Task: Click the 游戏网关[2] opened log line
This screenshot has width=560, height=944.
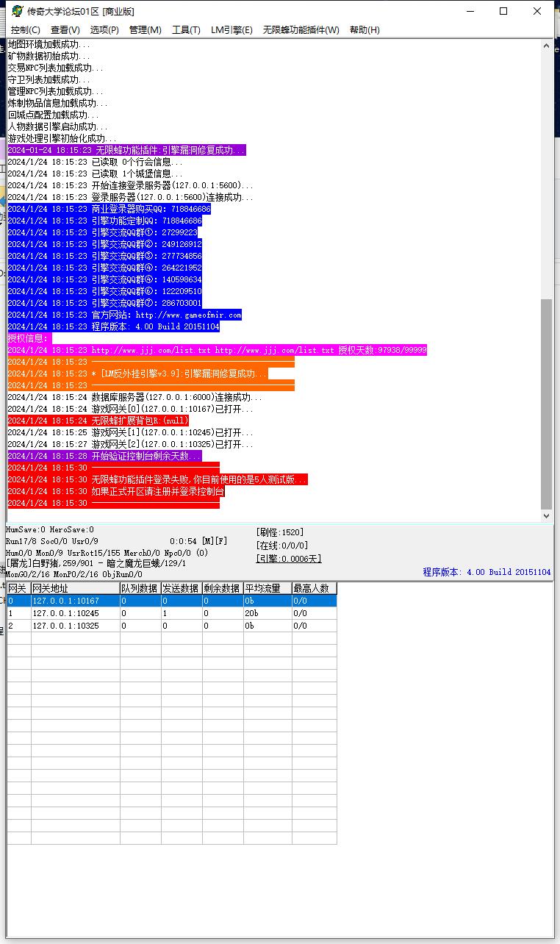Action: (x=130, y=444)
